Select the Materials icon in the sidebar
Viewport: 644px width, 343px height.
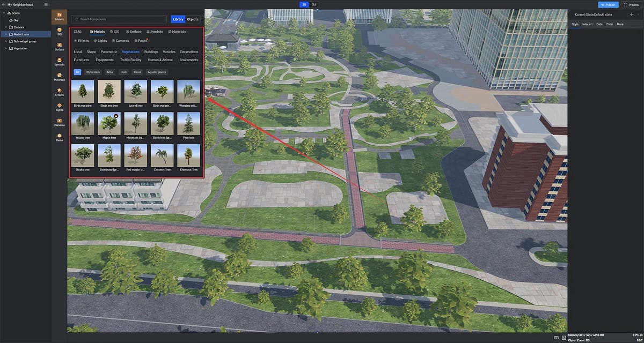point(59,77)
